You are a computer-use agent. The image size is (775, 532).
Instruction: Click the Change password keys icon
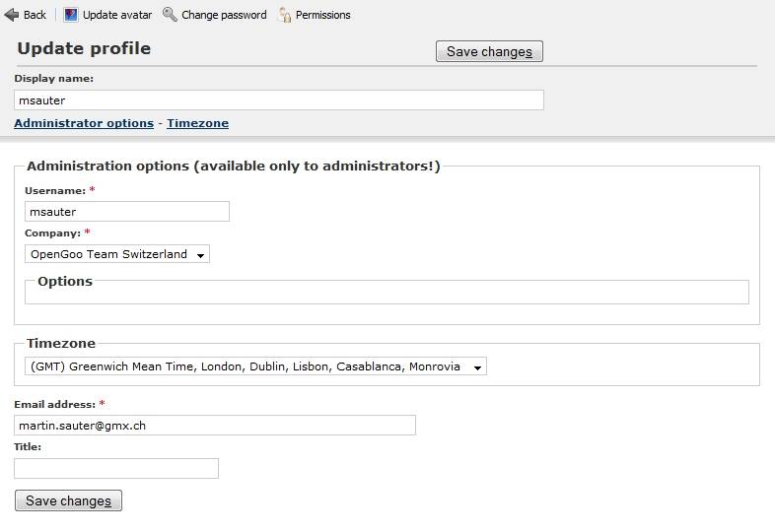coord(170,15)
